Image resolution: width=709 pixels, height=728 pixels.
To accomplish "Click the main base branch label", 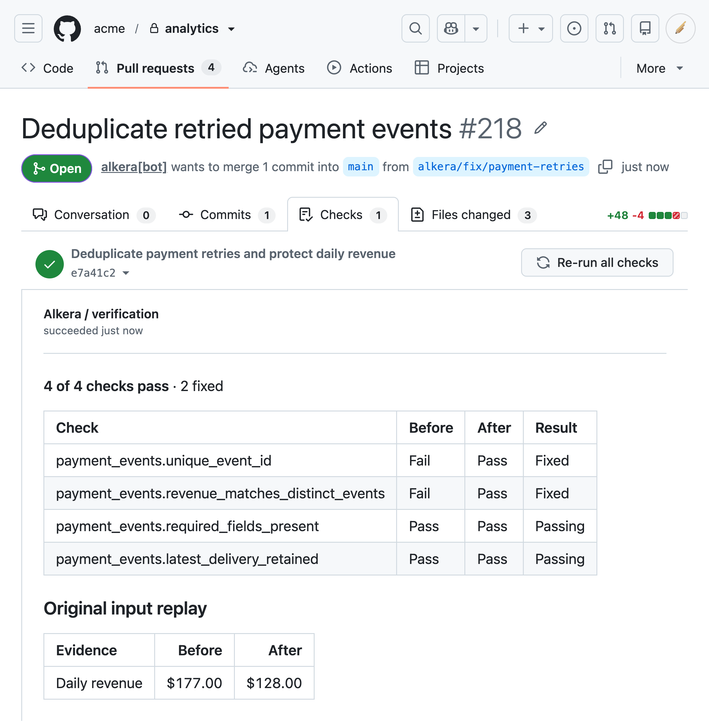I will point(360,167).
